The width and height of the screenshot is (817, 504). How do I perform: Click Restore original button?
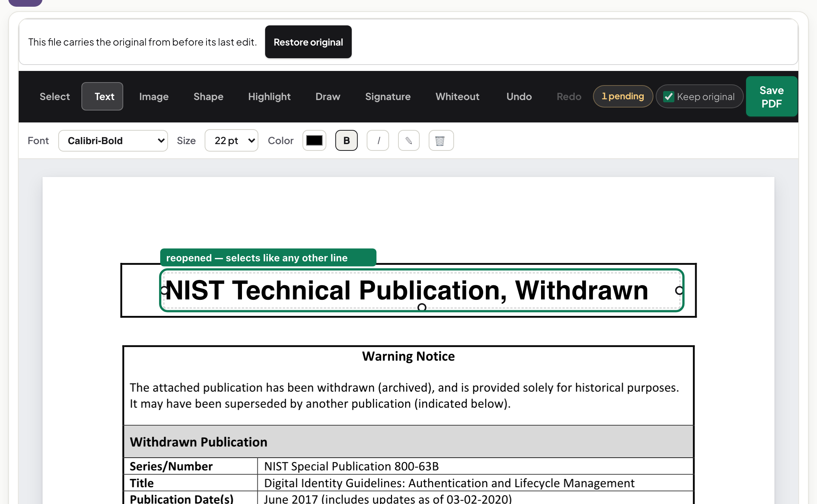pos(308,42)
